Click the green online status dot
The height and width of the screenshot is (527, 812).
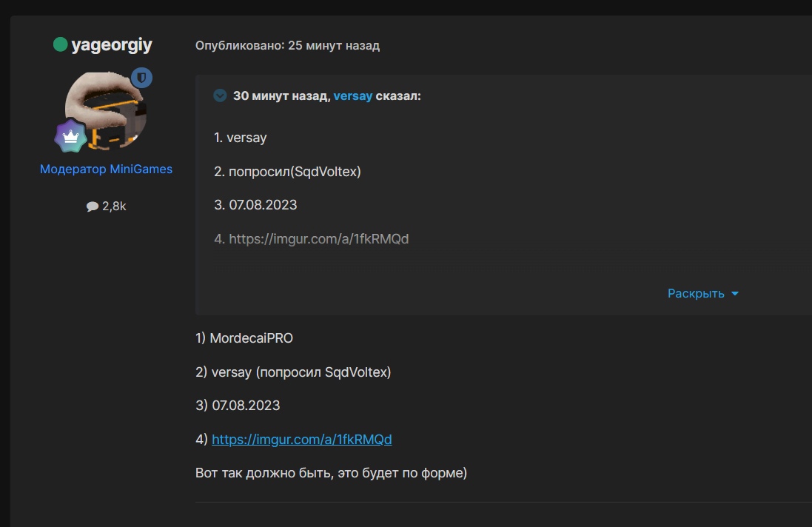(x=61, y=45)
